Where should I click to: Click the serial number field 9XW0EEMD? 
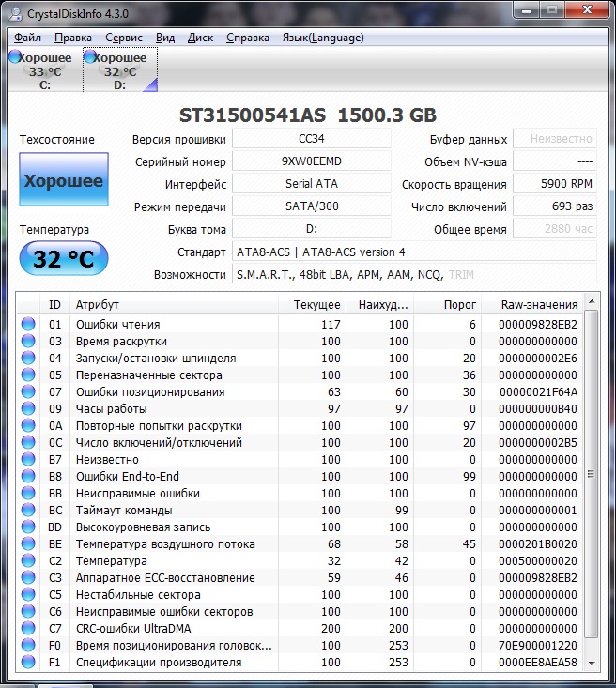click(x=312, y=161)
